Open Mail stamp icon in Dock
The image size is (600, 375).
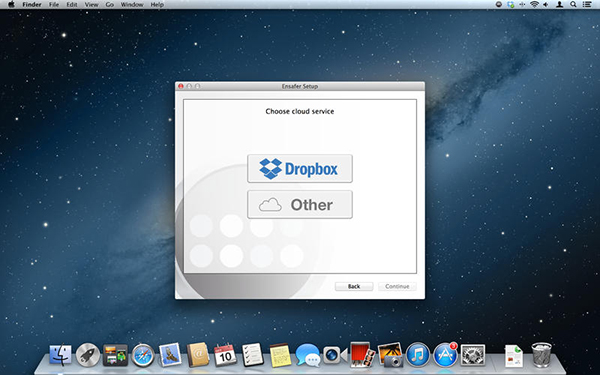[x=170, y=355]
